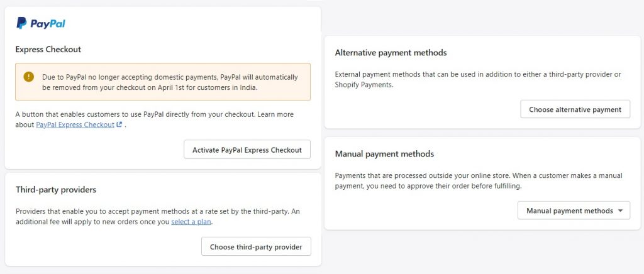Click the third-party providers description paragraph
This screenshot has height=274, width=644.
click(162, 217)
